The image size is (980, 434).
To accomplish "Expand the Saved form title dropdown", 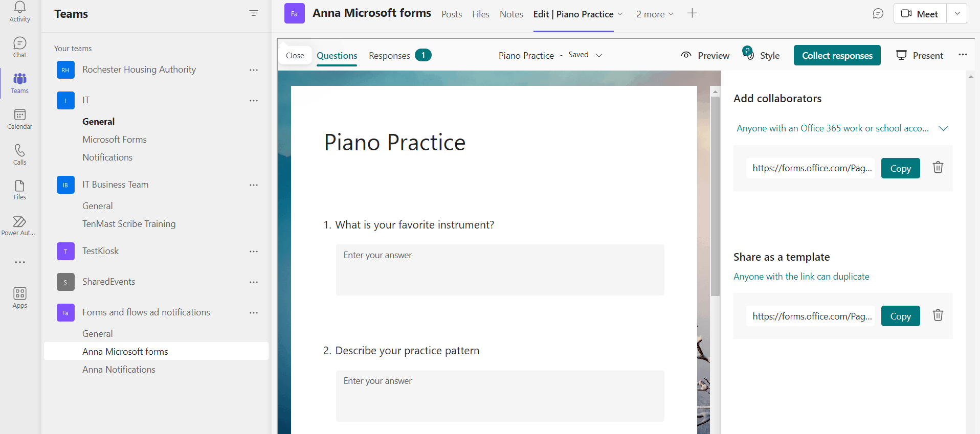I will [599, 55].
